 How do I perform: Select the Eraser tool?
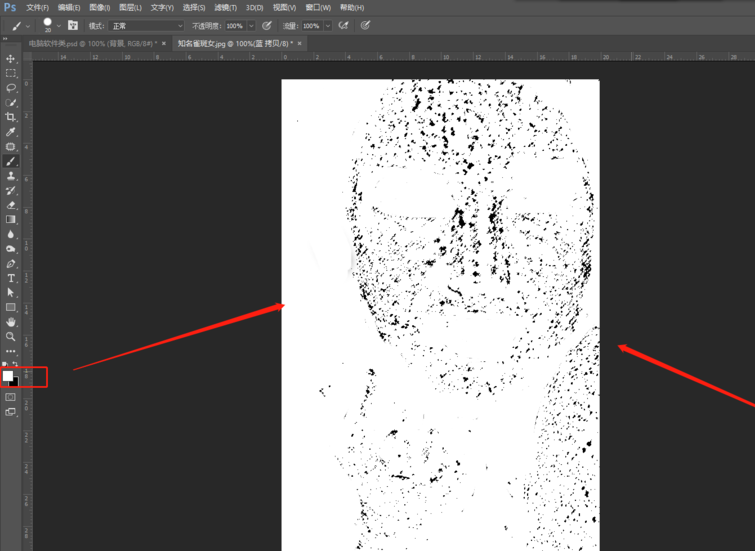[11, 205]
